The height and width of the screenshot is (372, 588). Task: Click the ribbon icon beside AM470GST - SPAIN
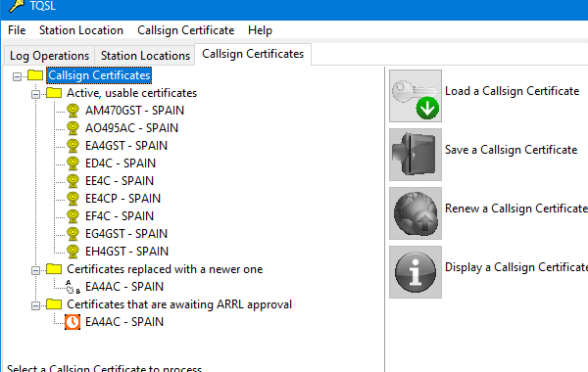(73, 111)
